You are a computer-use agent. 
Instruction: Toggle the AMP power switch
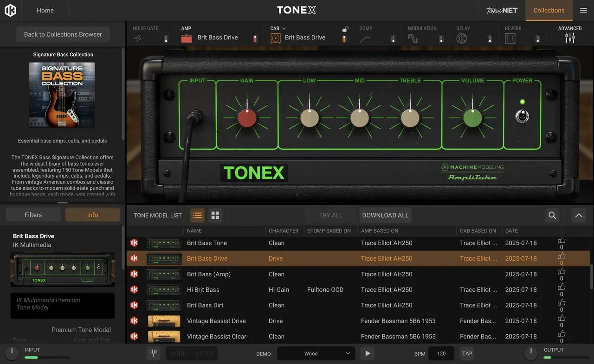click(x=255, y=39)
